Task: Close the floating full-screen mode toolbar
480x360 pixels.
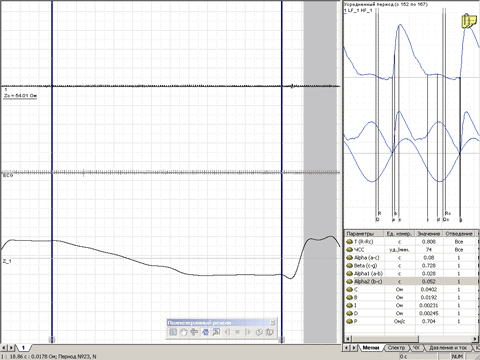Action: [272, 322]
